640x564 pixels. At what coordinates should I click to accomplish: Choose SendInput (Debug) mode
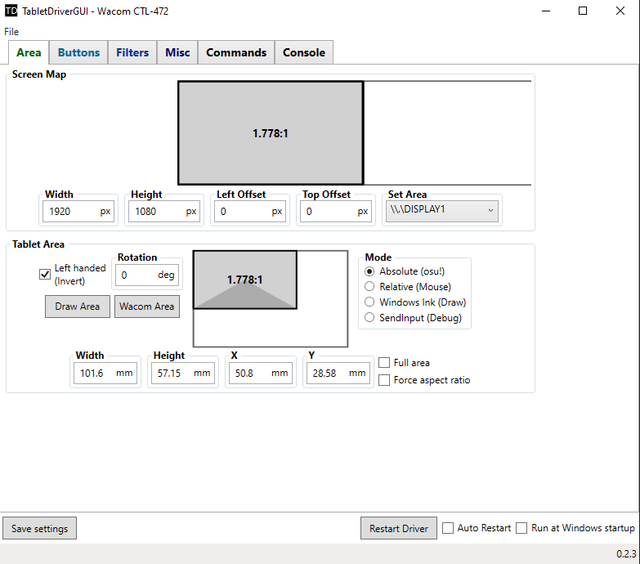[369, 318]
